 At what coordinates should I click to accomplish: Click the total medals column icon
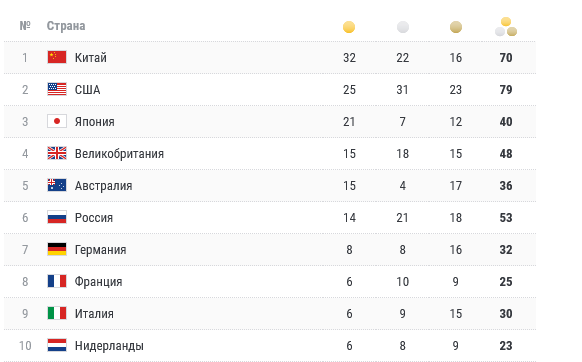coord(506,27)
